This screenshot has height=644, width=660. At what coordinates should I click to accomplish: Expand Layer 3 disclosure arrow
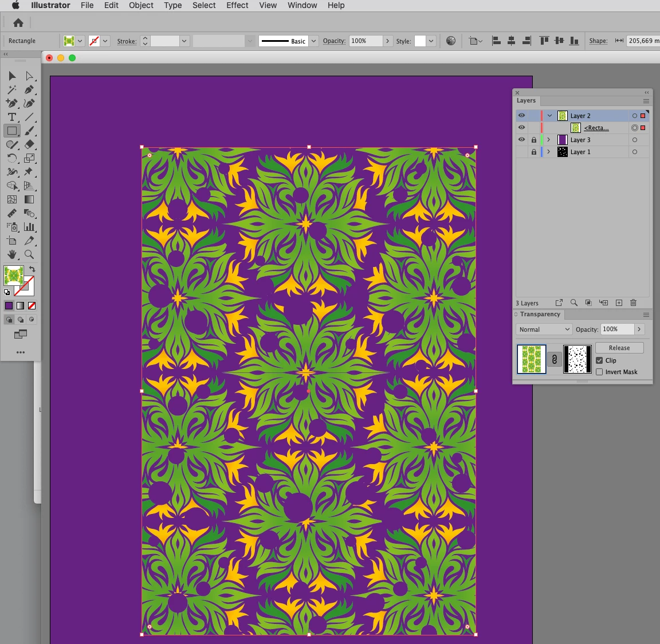tap(548, 140)
